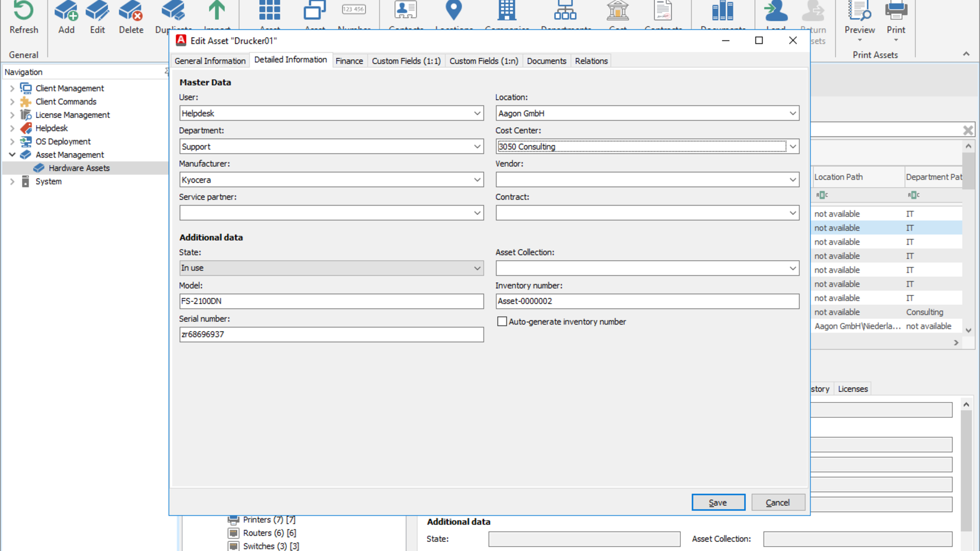This screenshot has height=551, width=980.
Task: Expand the State dropdown
Action: 477,268
